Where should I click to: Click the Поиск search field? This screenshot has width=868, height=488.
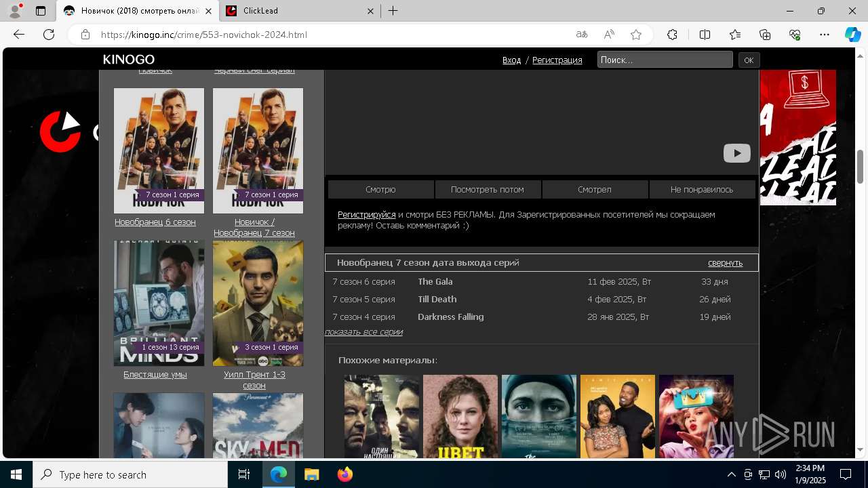click(x=665, y=60)
